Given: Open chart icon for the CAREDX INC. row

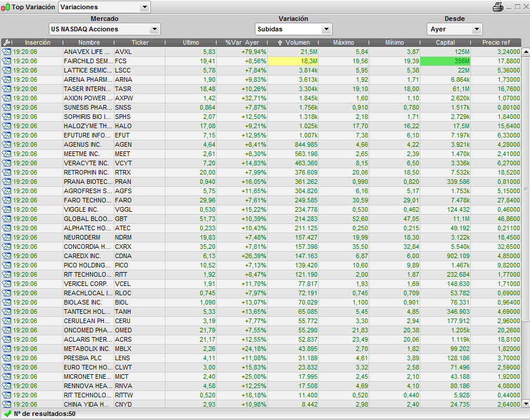Looking at the screenshot, I should click(6, 256).
